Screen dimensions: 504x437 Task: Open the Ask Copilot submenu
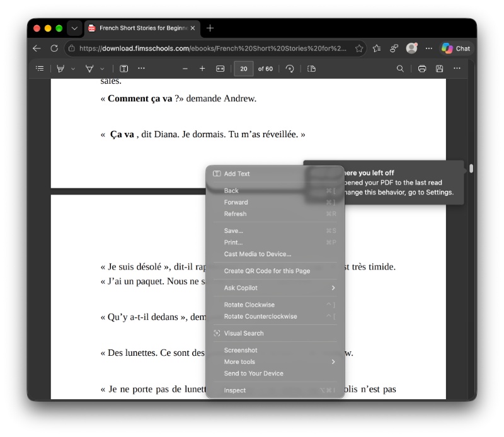pos(275,288)
